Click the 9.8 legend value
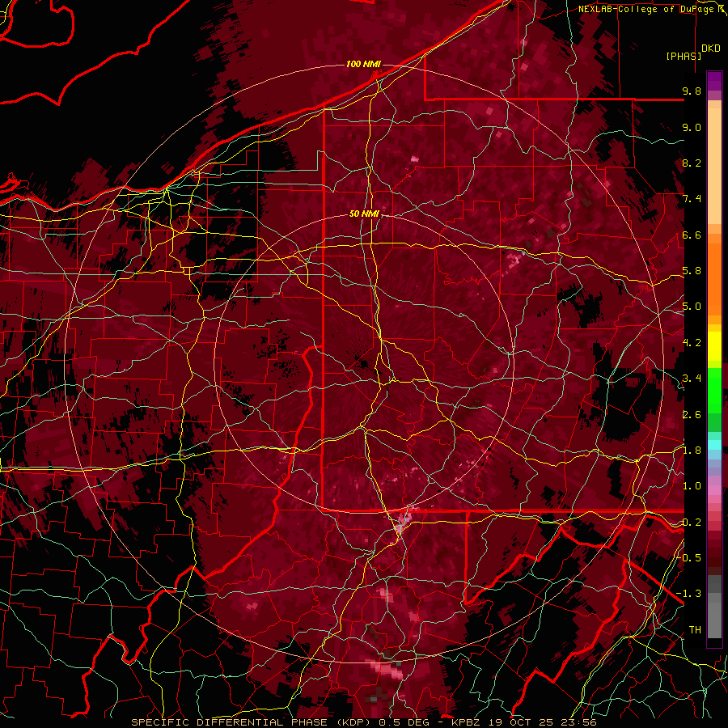Screen dimensions: 728x728 pos(692,91)
